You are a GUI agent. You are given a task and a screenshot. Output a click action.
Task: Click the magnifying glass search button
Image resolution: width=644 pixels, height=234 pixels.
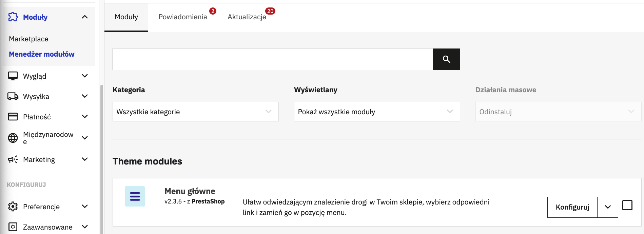[446, 59]
